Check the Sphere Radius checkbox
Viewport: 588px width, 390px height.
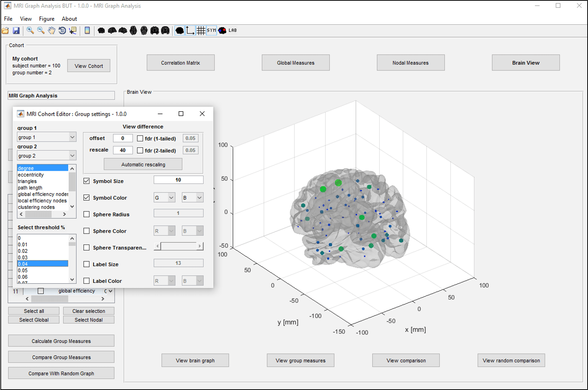[x=86, y=214]
